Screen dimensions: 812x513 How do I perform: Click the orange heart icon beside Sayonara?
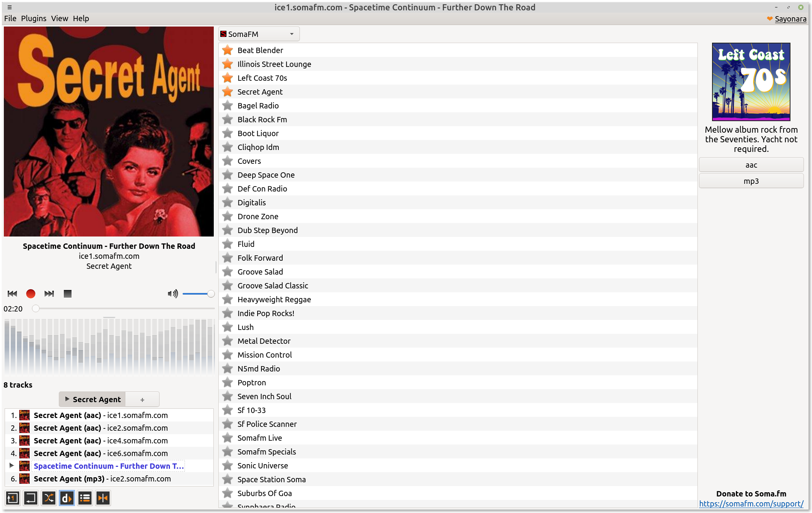pos(770,18)
